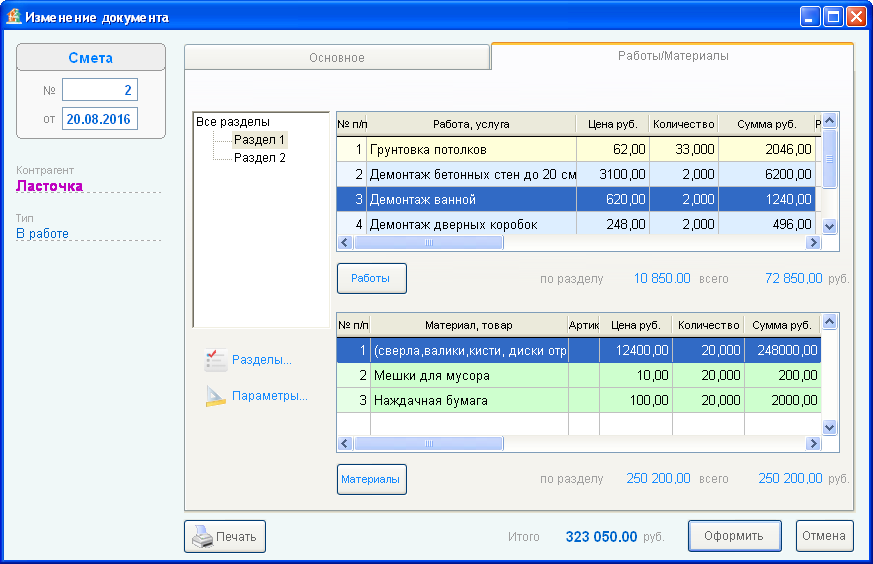This screenshot has width=873, height=564.
Task: Click quantity cell 33,000
Action: click(684, 149)
